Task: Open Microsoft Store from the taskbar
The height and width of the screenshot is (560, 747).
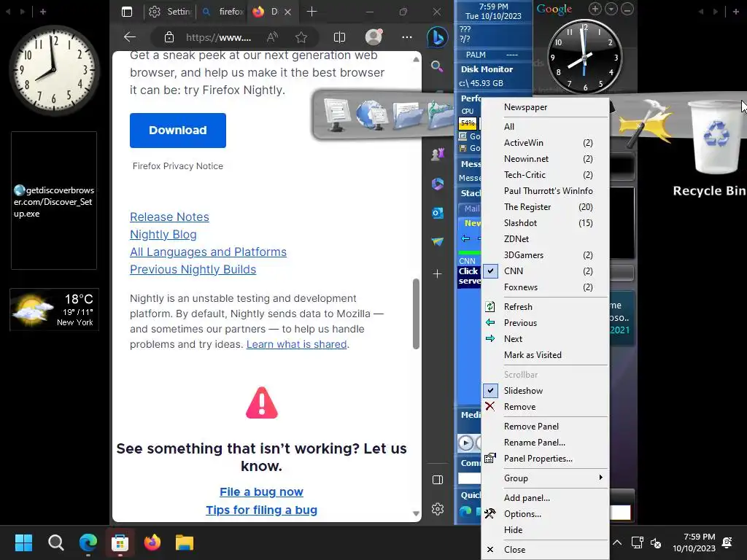Action: coord(120,542)
